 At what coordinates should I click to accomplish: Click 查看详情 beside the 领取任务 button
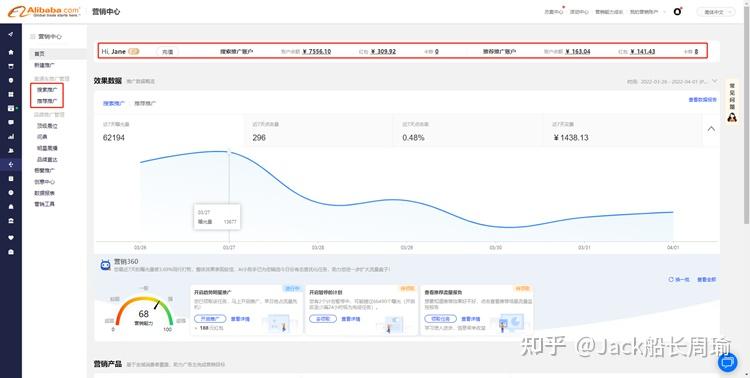pos(471,319)
